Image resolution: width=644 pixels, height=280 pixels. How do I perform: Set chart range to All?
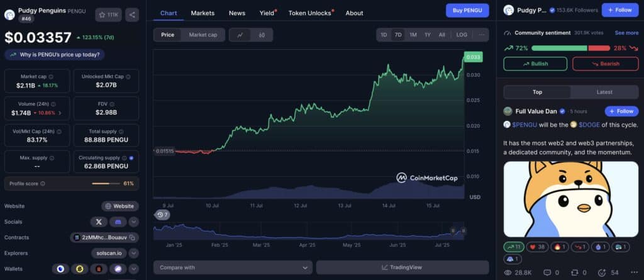point(442,35)
